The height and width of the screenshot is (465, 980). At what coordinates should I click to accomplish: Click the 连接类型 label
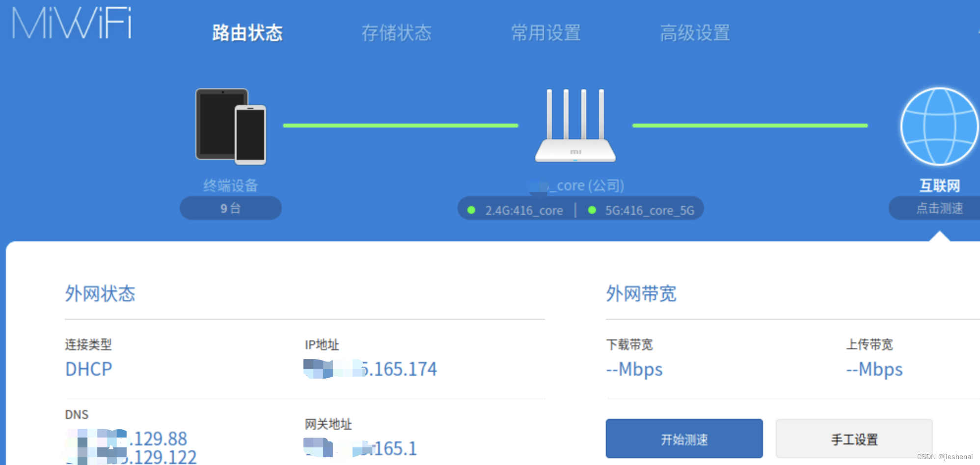pyautogui.click(x=88, y=344)
